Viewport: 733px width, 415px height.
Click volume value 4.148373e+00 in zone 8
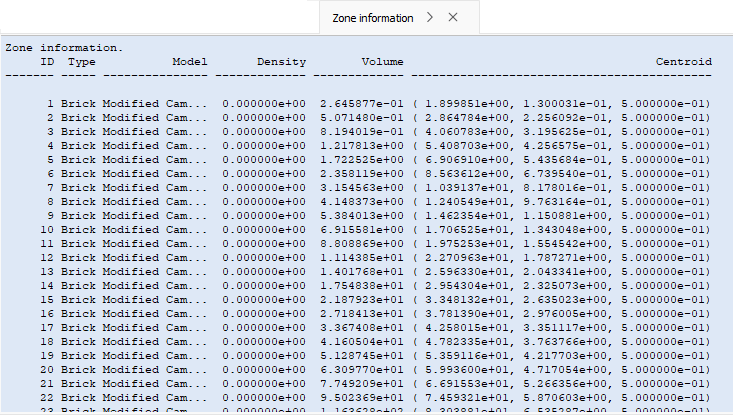coord(362,201)
